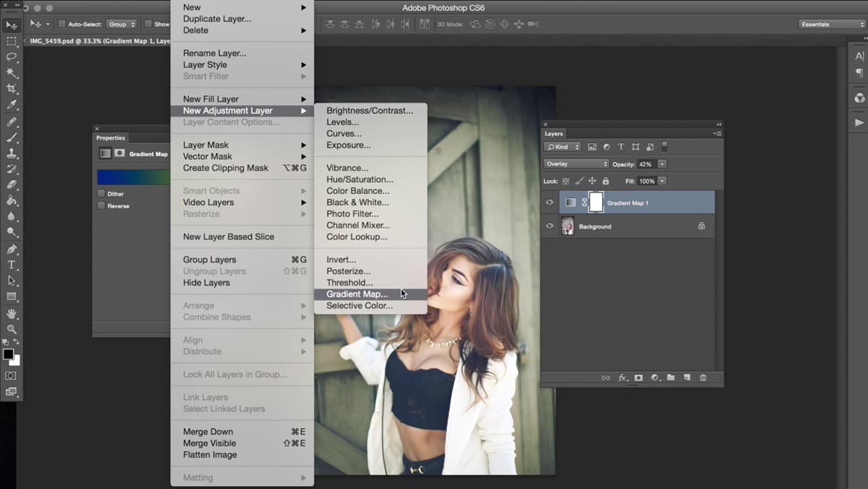Image resolution: width=868 pixels, height=489 pixels.
Task: Select the Hand tool
Action: (x=12, y=313)
